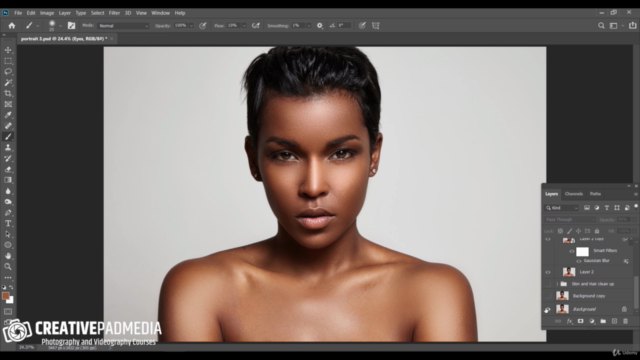Show the Skin and Hair clean up group

548,284
